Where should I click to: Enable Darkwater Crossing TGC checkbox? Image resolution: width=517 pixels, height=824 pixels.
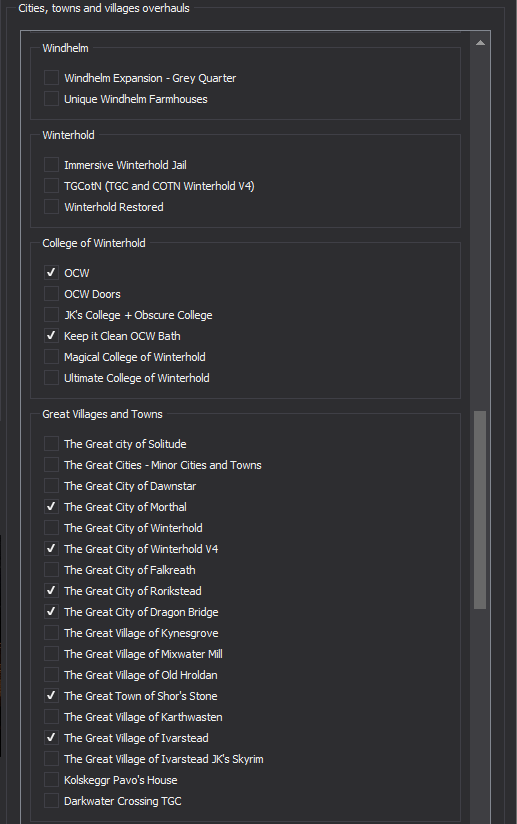[51, 801]
